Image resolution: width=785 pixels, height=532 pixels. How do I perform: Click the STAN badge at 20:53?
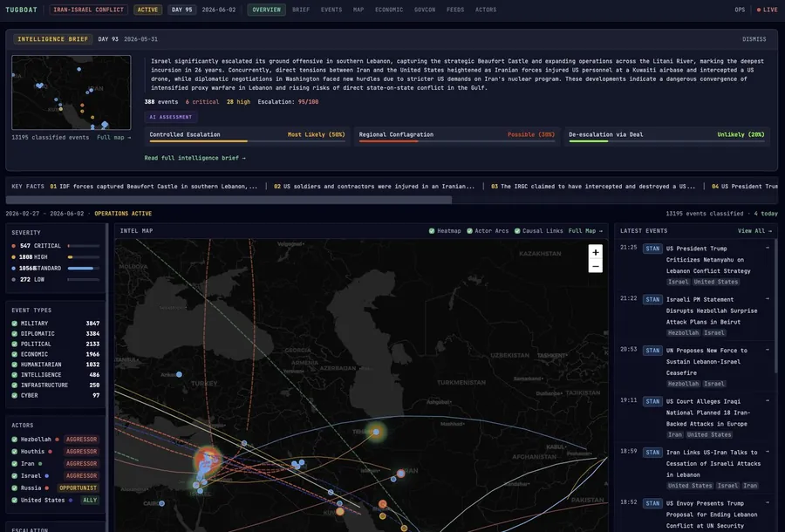[x=652, y=351]
